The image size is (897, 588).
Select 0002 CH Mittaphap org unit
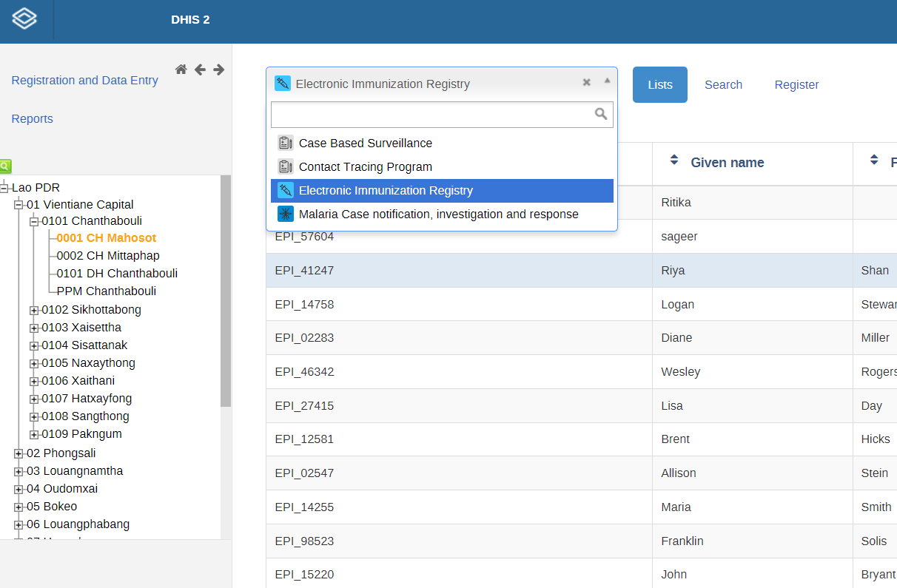click(108, 256)
